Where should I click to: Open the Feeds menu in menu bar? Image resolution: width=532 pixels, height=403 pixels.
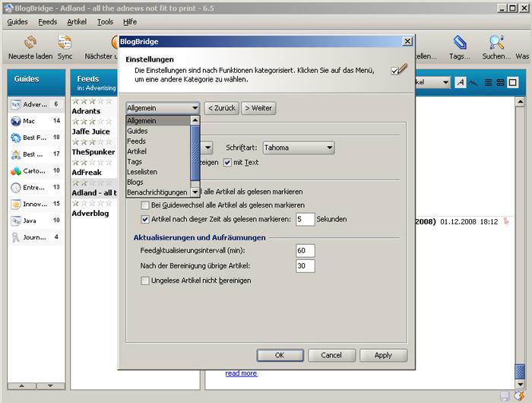tap(47, 22)
